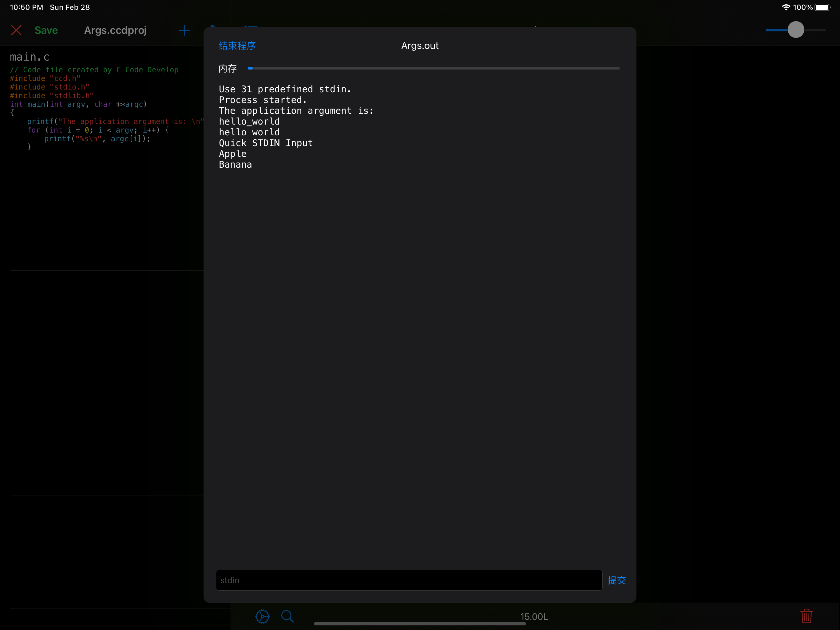Click the Wi-Fi status icon
Image resolution: width=840 pixels, height=630 pixels.
786,7
